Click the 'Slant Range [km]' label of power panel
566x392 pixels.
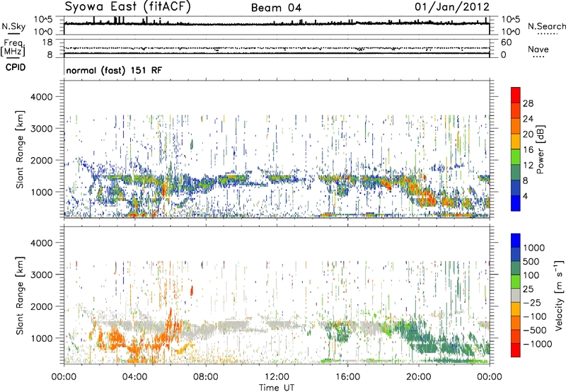[x=20, y=149]
